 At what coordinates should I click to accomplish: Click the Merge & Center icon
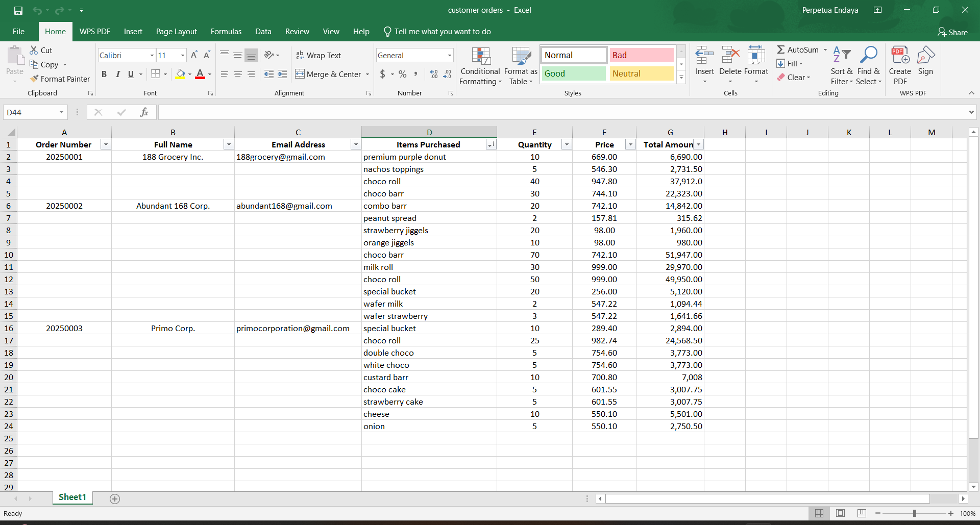[x=300, y=74]
